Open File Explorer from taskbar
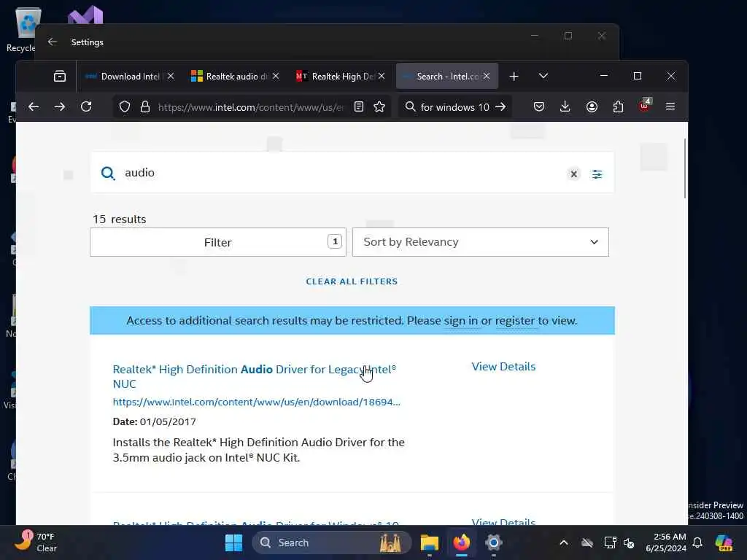Screen dimensions: 747x560 click(x=429, y=542)
